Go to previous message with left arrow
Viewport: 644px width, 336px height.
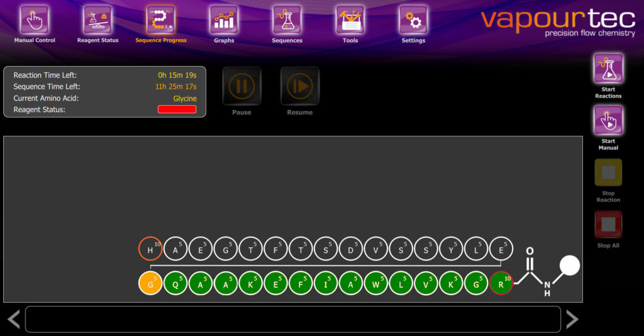(x=13, y=319)
